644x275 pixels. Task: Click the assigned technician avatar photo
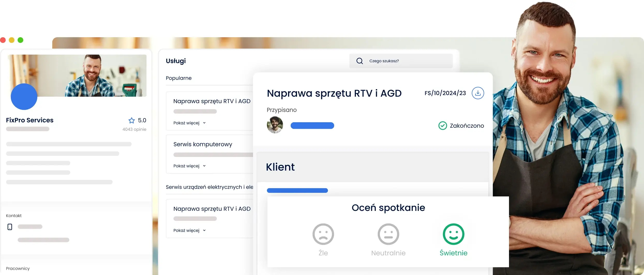tap(275, 125)
